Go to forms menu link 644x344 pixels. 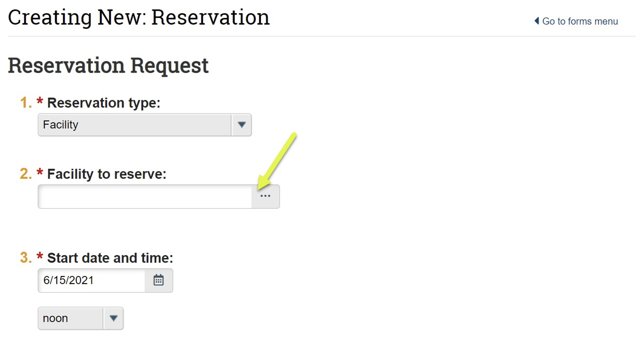580,21
